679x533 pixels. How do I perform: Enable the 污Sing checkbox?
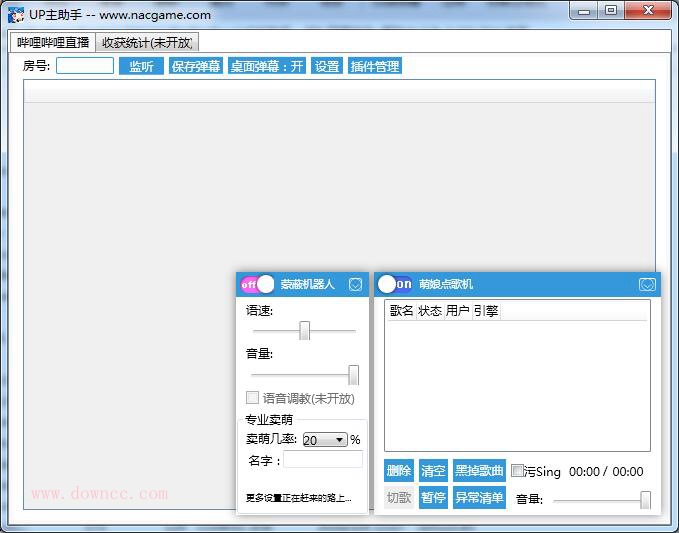point(517,471)
